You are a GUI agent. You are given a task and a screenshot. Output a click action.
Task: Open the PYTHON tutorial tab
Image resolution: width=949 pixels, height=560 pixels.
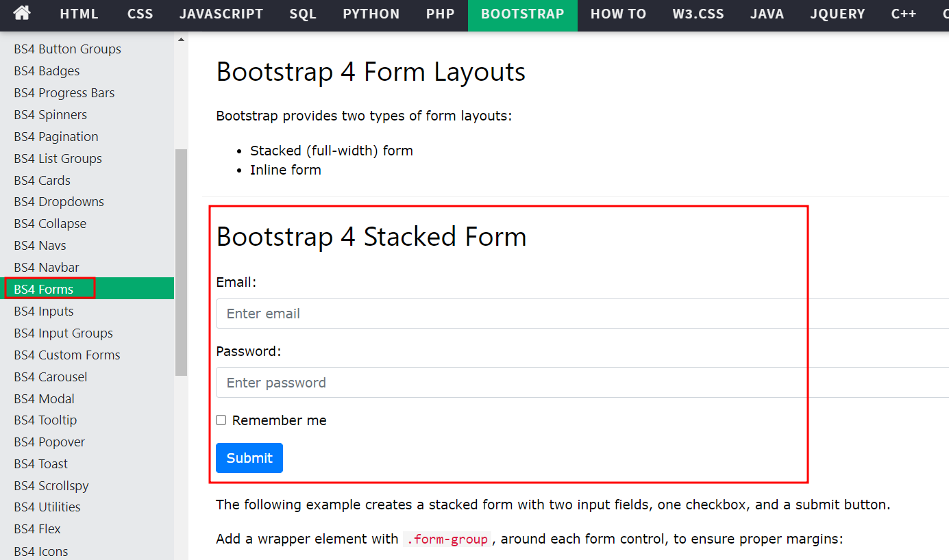click(371, 14)
